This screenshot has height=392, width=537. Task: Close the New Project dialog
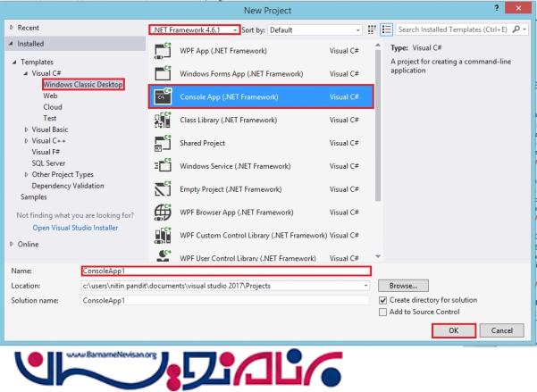[518, 8]
